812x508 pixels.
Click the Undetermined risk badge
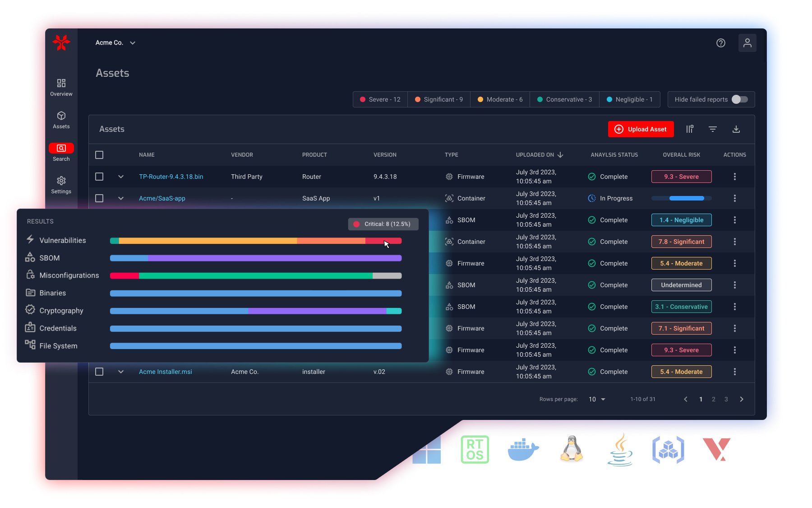click(682, 285)
